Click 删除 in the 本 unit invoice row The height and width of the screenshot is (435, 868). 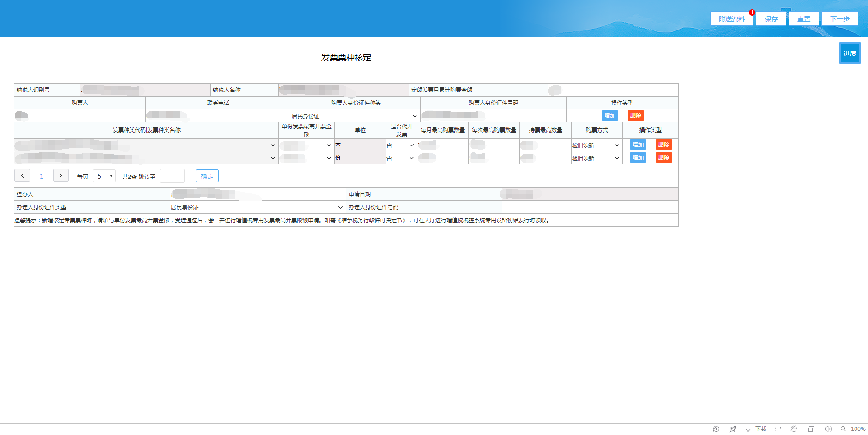pos(664,145)
